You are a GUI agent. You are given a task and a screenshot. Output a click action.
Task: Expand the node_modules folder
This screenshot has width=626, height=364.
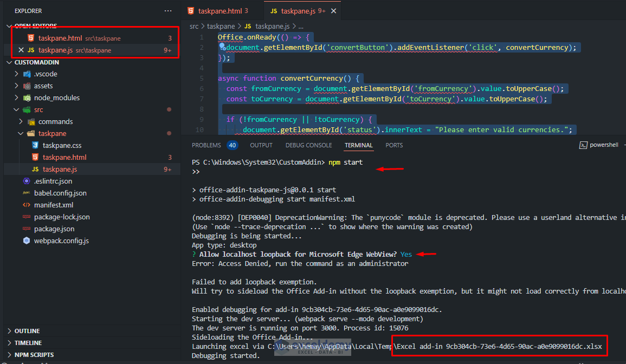coord(16,98)
